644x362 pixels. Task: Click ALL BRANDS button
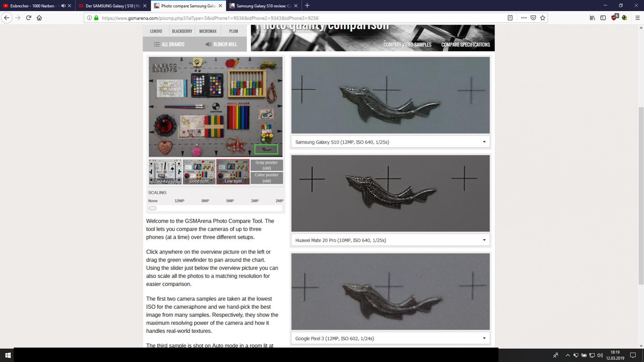[169, 44]
